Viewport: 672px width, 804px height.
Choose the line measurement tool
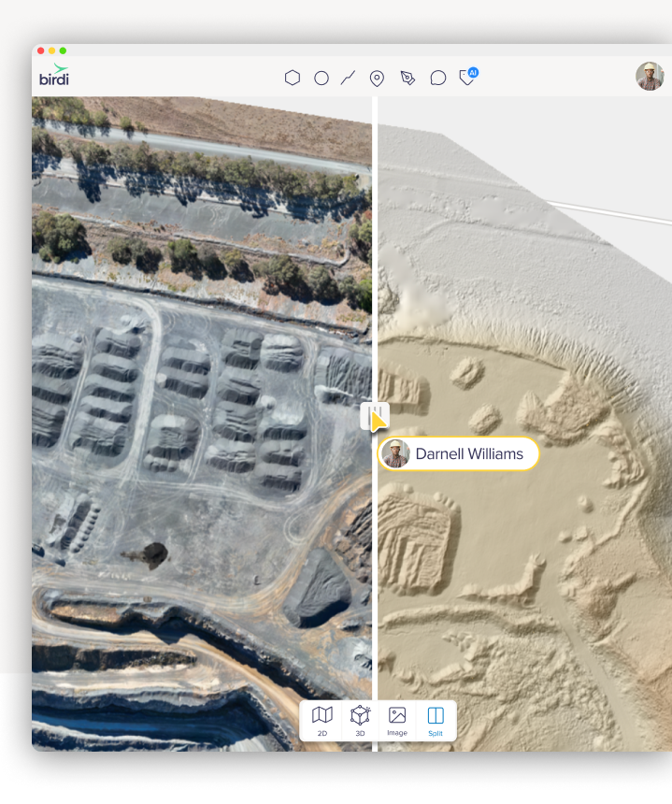(348, 78)
